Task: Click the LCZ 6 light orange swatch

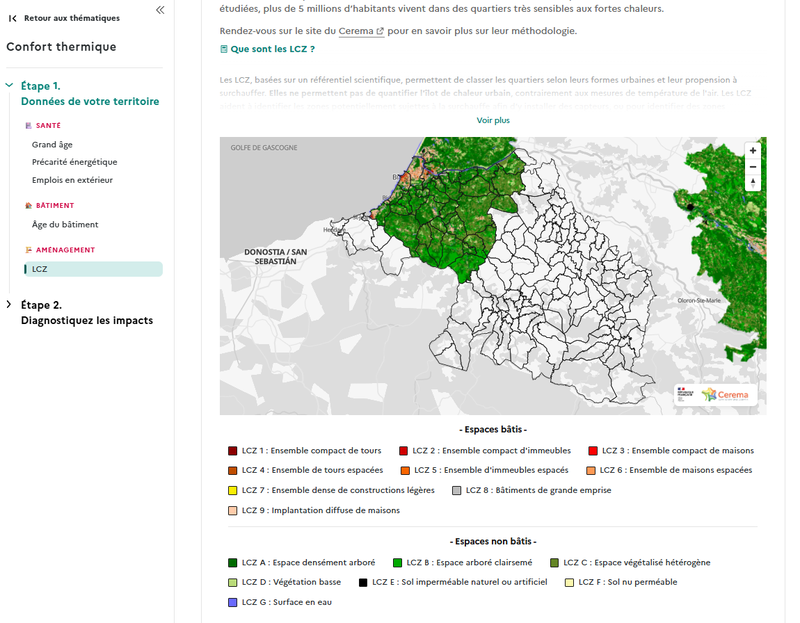Action: (591, 470)
